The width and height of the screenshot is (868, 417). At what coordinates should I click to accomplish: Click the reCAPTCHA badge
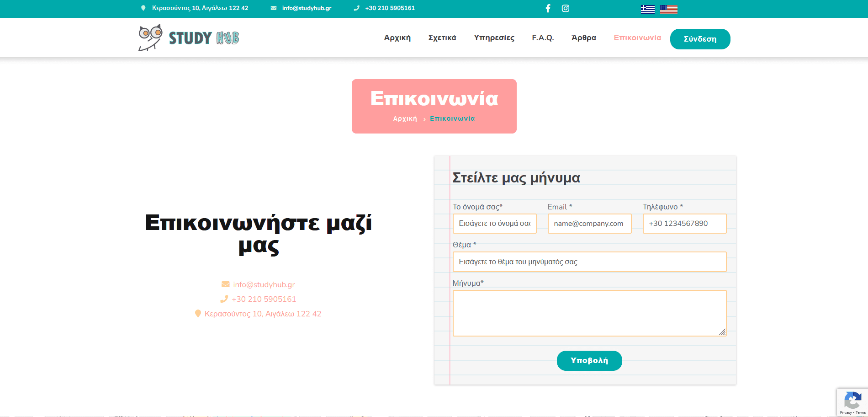(852, 402)
